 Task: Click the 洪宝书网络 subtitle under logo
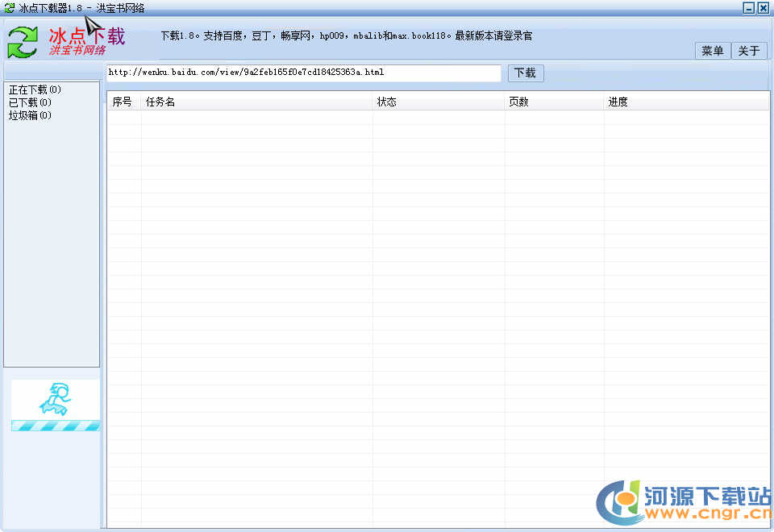tap(77, 50)
